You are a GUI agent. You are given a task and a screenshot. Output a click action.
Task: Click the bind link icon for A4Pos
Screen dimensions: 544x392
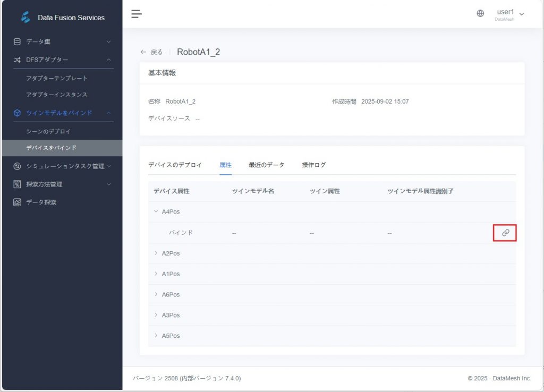click(x=505, y=233)
